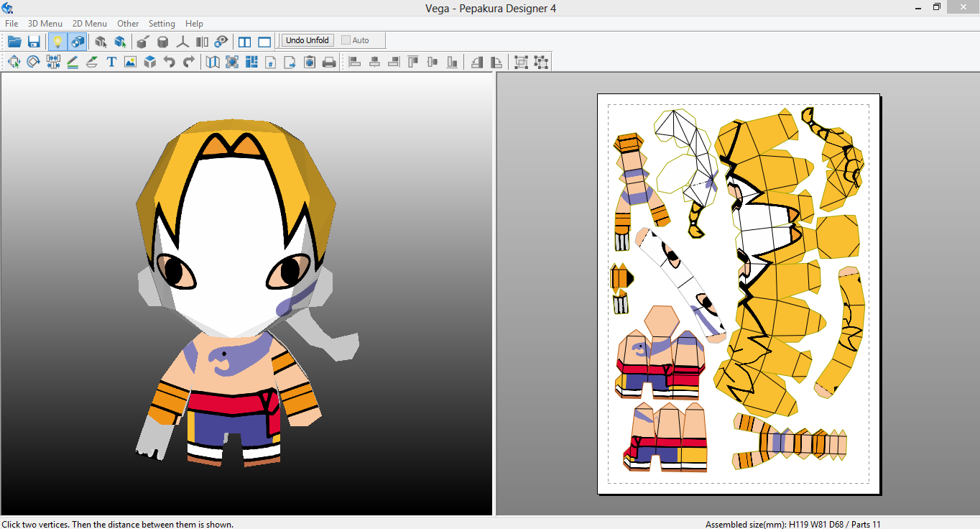Select the edge color pencil tool
Screen dimensions: 980x529
pos(73,62)
